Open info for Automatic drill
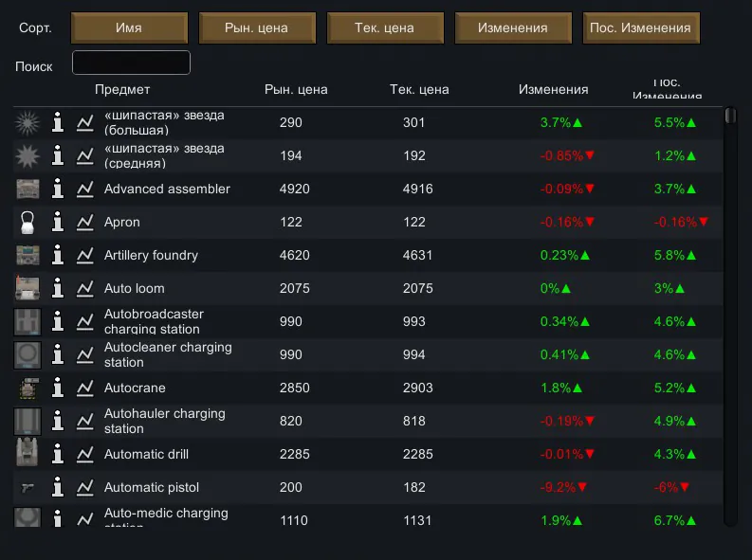Viewport: 752px width, 560px height. (x=58, y=454)
